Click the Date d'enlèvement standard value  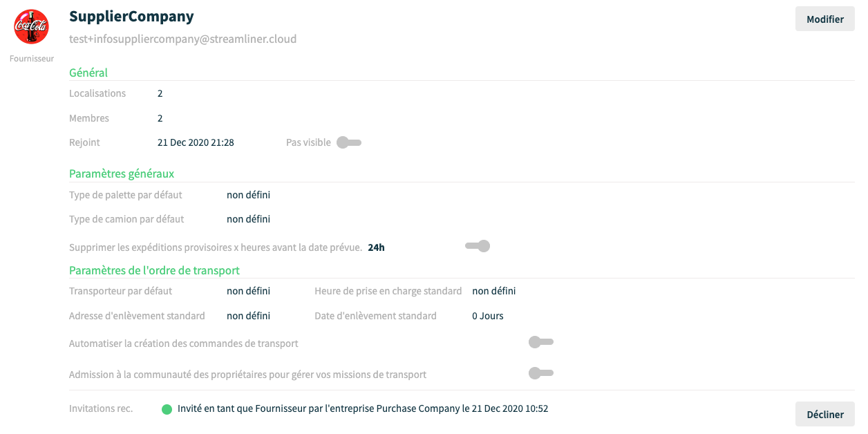coord(488,316)
